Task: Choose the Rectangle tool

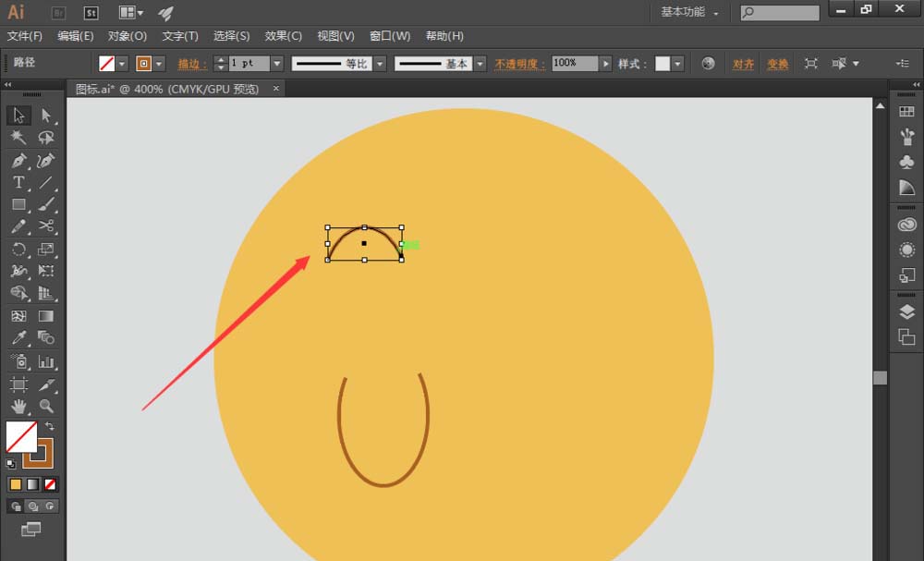Action: 18,204
